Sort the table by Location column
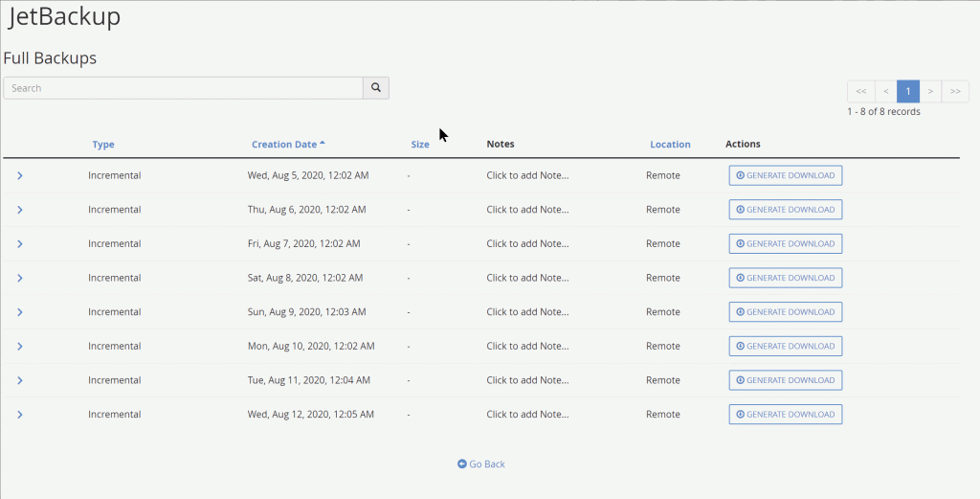 point(670,145)
